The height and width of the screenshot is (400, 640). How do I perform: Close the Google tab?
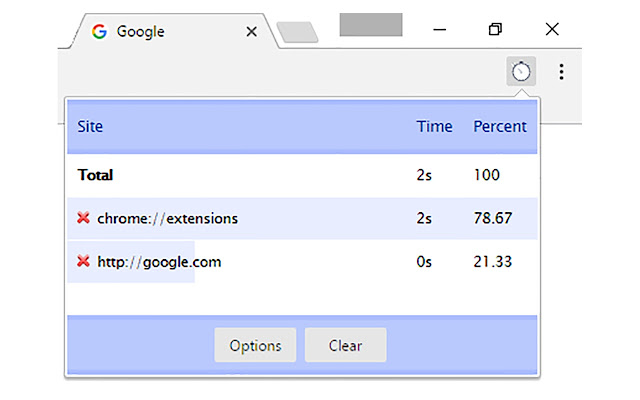[251, 31]
